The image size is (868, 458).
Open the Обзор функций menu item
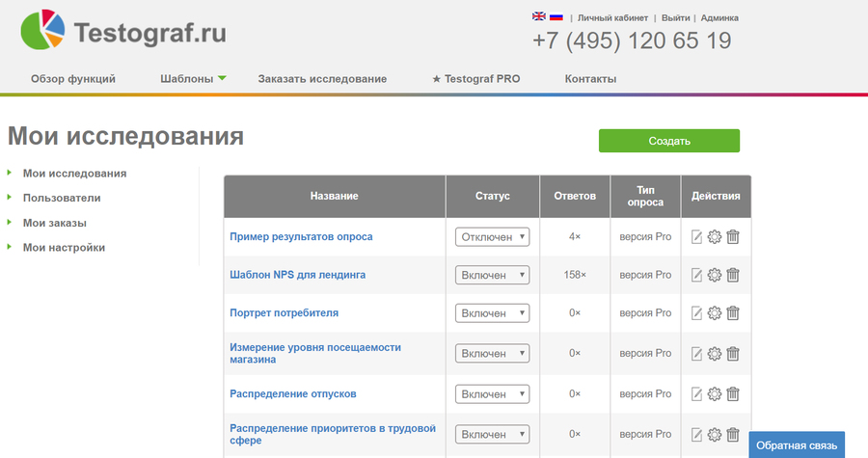pos(73,78)
